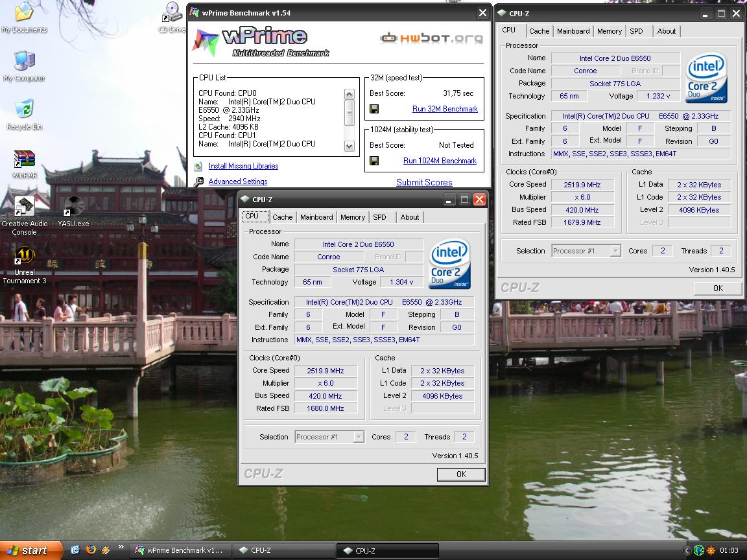
Task: Select the first CPU-Z taskbar button
Action: click(x=283, y=550)
